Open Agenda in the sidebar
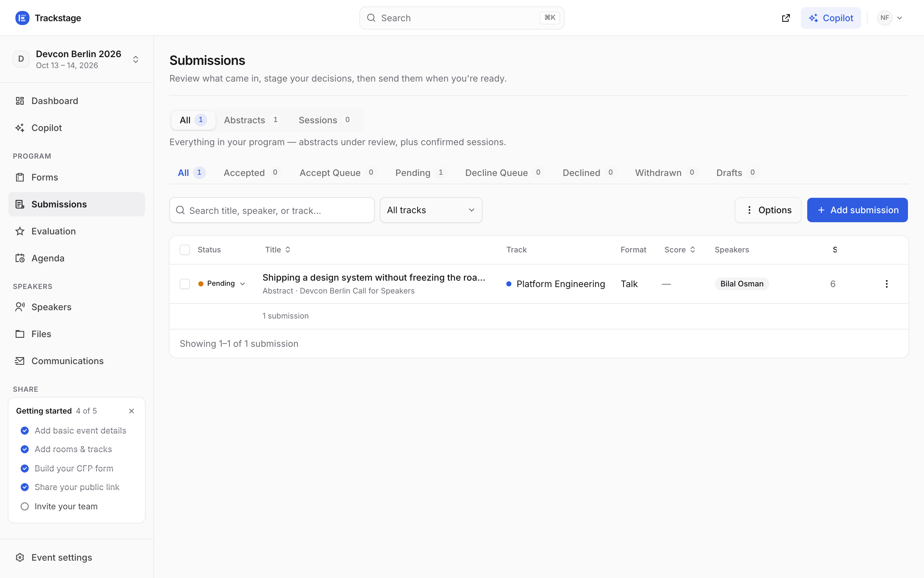The width and height of the screenshot is (924, 578). [76, 258]
